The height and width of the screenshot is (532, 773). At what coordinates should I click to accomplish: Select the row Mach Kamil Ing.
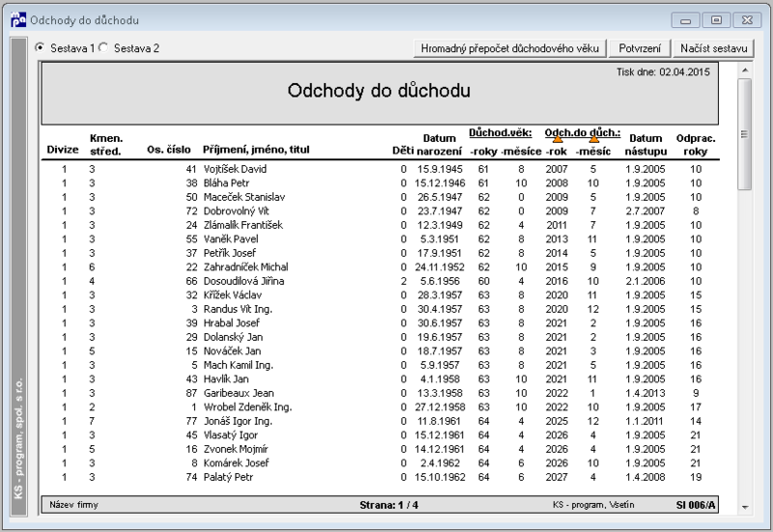tap(380, 365)
